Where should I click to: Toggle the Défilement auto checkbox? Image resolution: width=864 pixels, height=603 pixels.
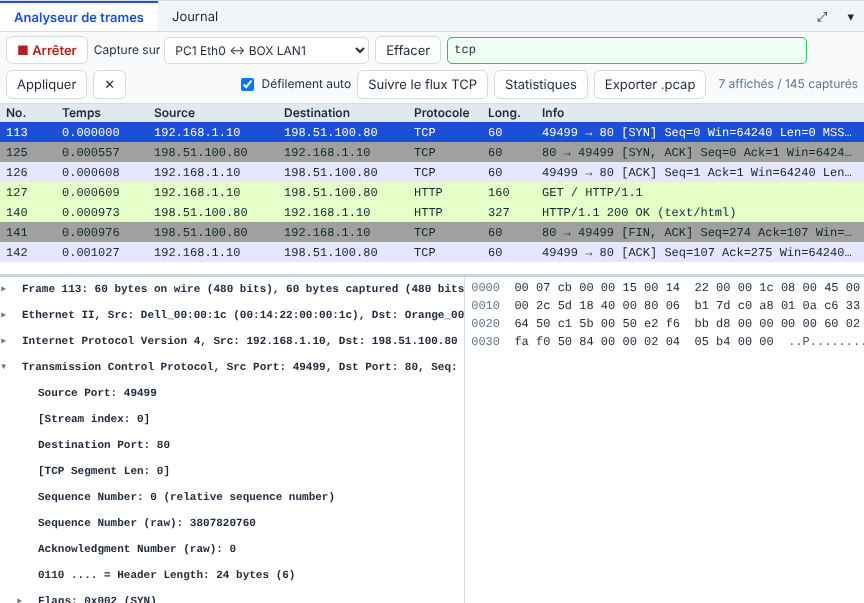247,84
